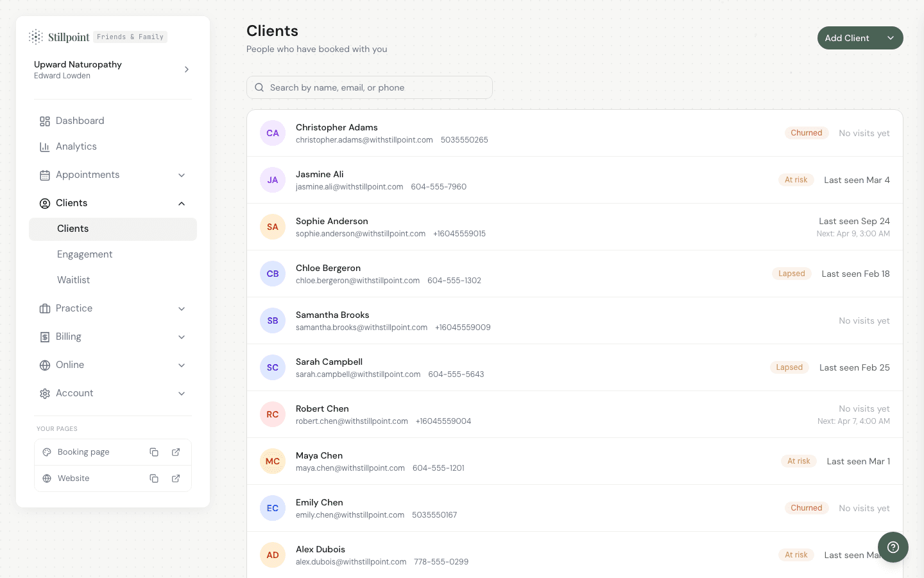Open the Add Client dropdown arrow

[891, 38]
